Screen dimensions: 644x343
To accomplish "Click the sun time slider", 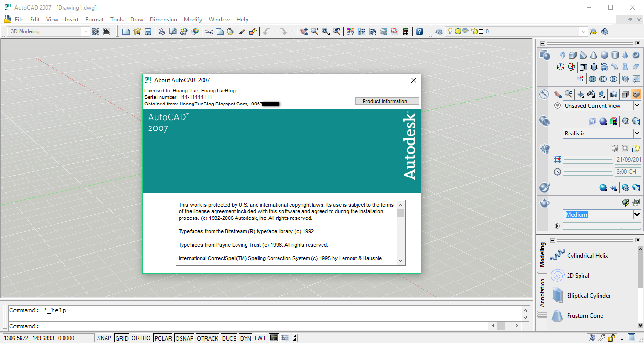I will [588, 172].
